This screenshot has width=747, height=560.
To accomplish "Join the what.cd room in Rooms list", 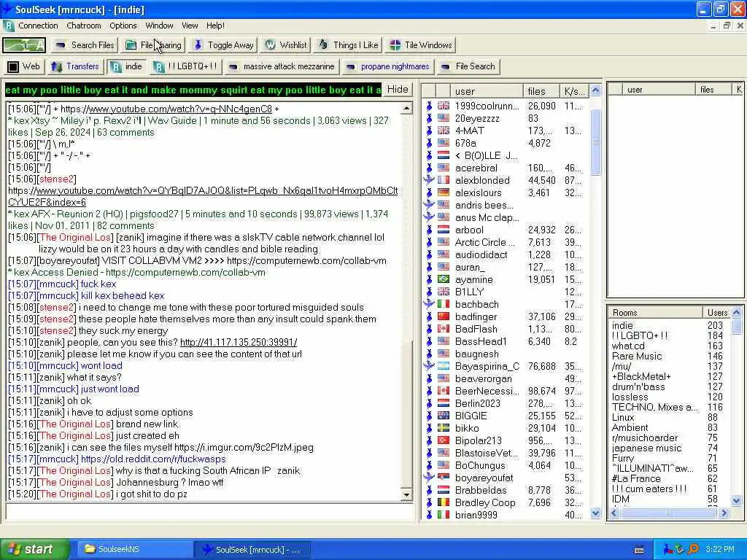I will coord(628,346).
